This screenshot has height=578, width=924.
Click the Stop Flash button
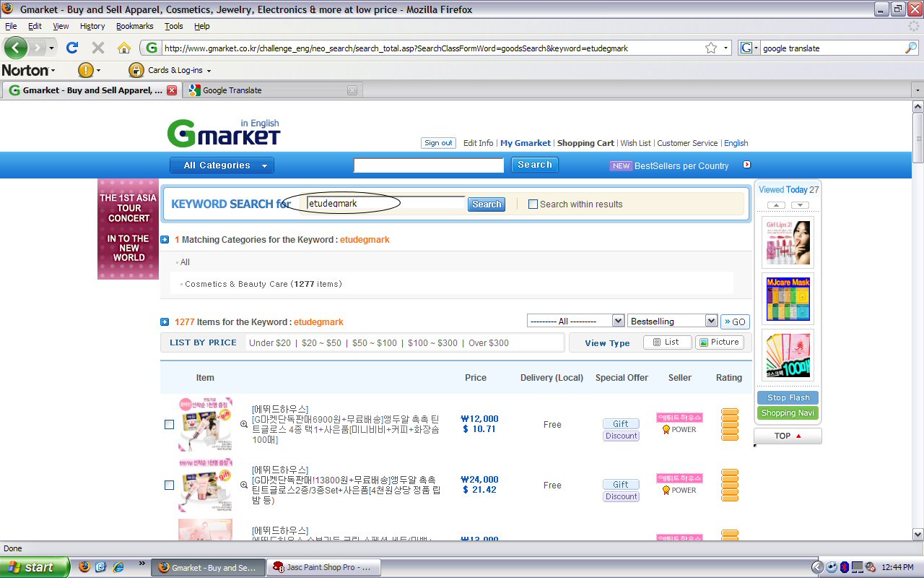[x=788, y=397]
